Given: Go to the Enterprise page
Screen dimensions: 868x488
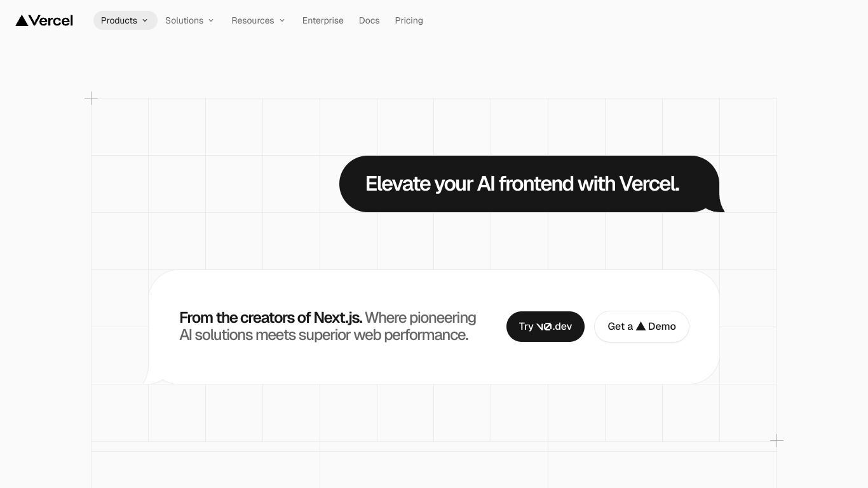Looking at the screenshot, I should 323,20.
